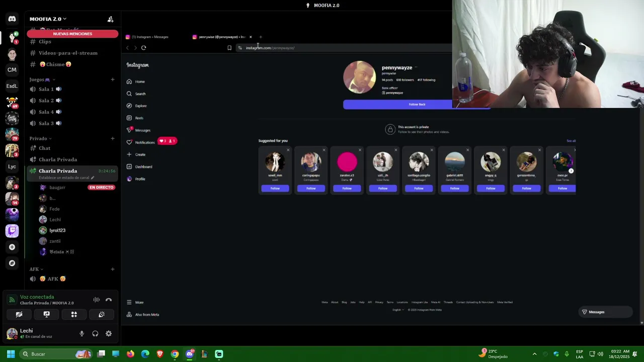Jump to NUEVAS MENCIONES banner
This screenshot has height=362, width=644.
(72, 34)
